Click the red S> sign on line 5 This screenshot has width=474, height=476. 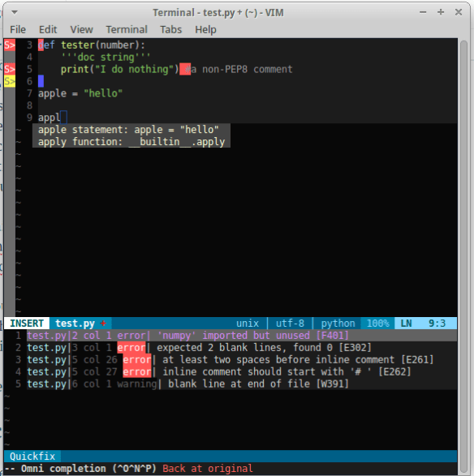(x=10, y=69)
